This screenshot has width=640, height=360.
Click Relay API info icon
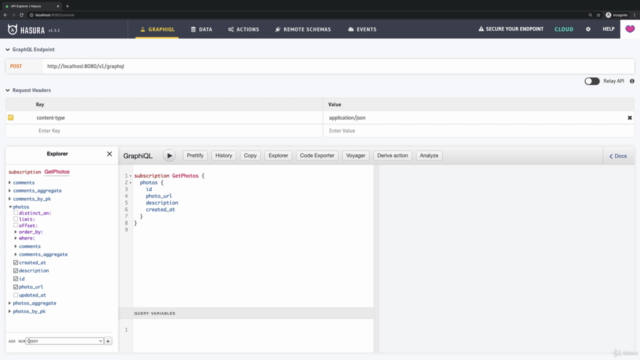point(632,81)
